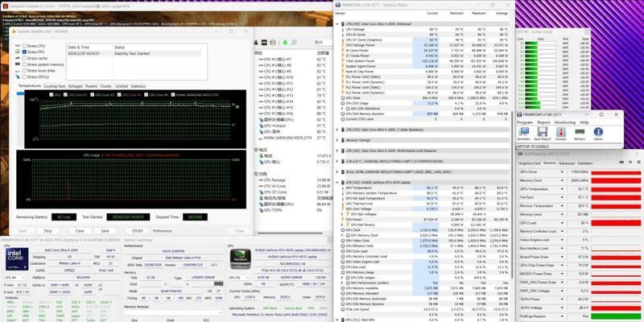Switch to Cooling Fans tab
Viewport: 644px width, 322px height.
[x=55, y=86]
